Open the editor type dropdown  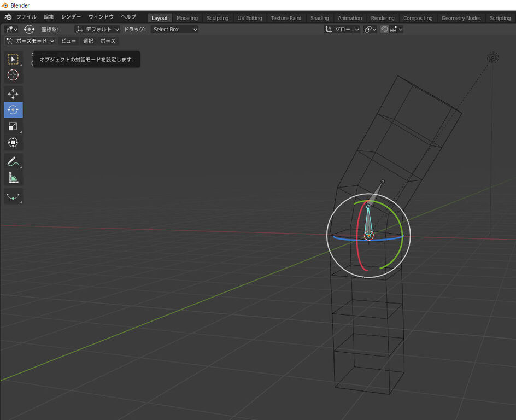pos(11,30)
